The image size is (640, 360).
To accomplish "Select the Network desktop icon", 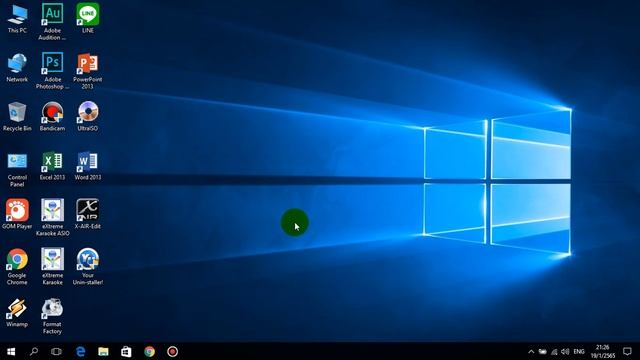I will [x=17, y=68].
